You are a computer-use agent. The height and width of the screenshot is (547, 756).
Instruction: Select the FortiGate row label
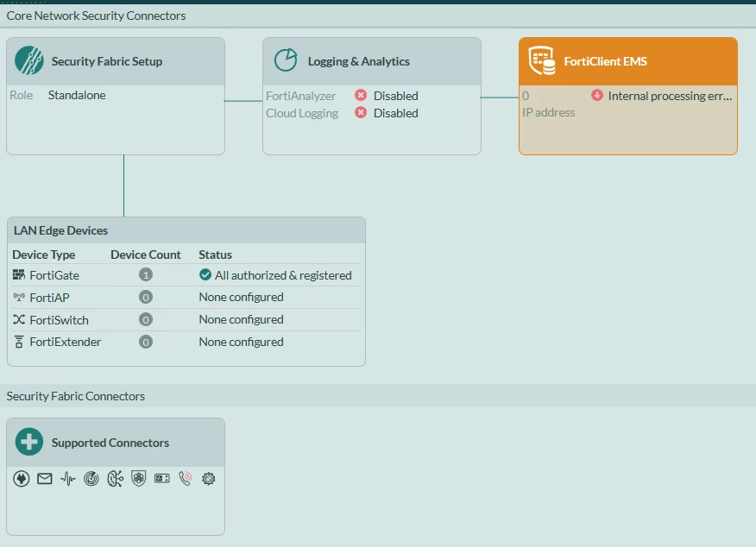[54, 275]
